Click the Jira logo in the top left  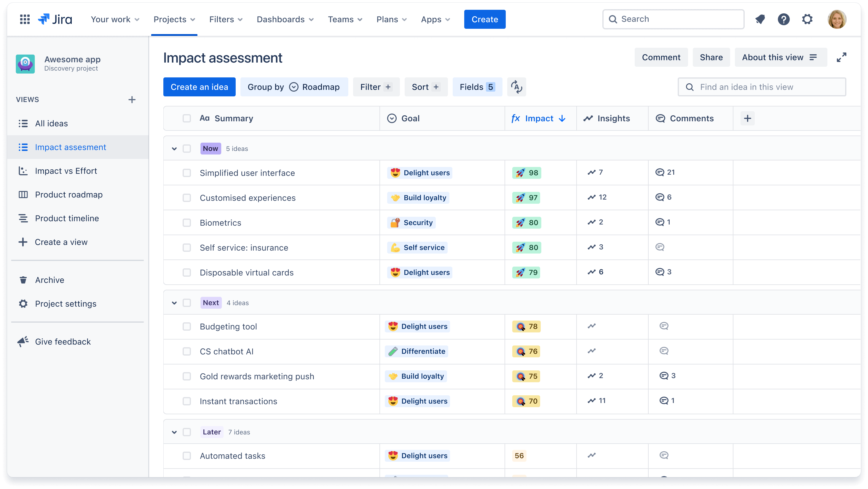coord(56,19)
